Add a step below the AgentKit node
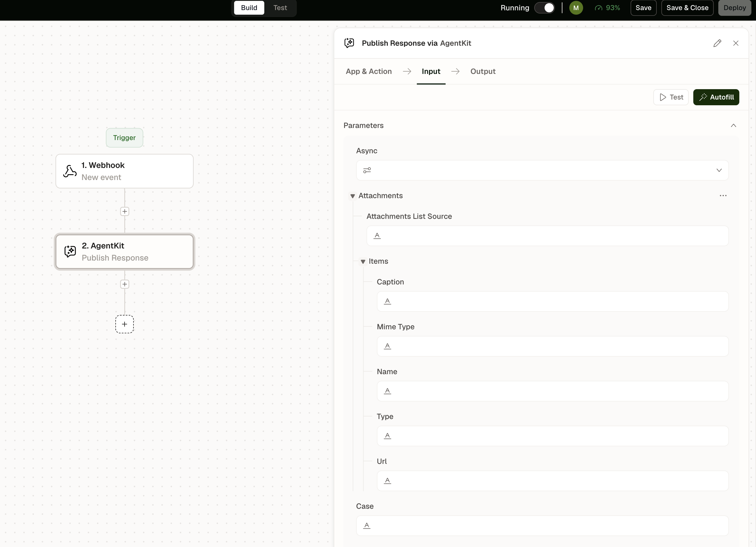Viewport: 756px width, 547px height. point(125,284)
